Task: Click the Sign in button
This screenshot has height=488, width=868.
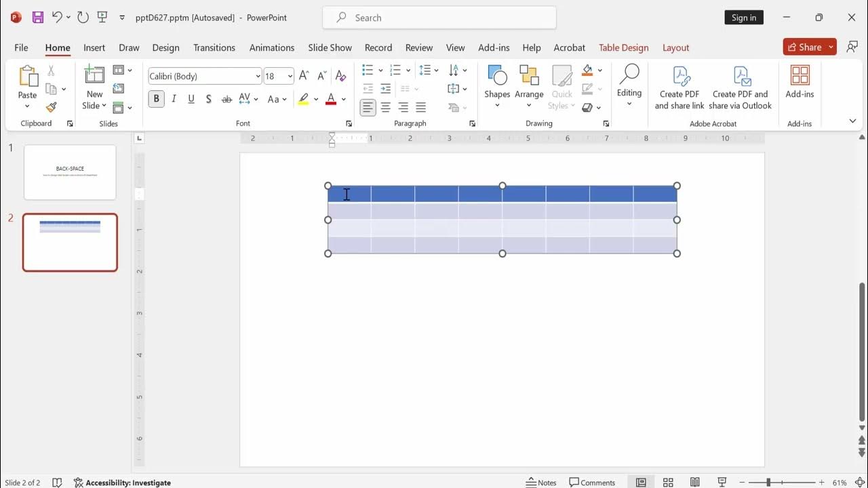Action: [744, 18]
